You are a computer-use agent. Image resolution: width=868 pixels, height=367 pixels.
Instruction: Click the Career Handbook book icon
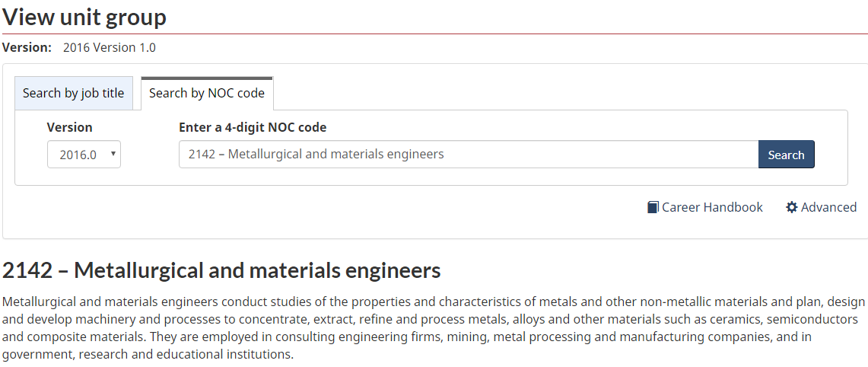[653, 207]
